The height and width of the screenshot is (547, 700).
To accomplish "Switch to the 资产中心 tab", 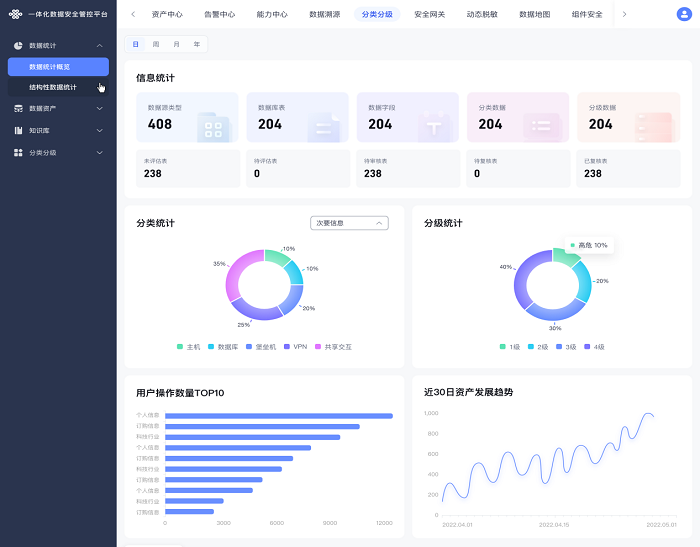I will pos(167,14).
